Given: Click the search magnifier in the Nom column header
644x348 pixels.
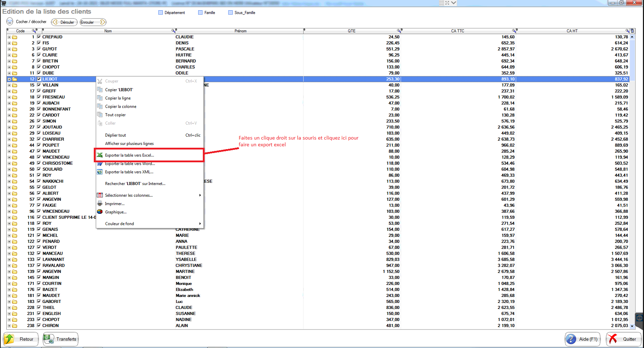Looking at the screenshot, I should pyautogui.click(x=173, y=31).
